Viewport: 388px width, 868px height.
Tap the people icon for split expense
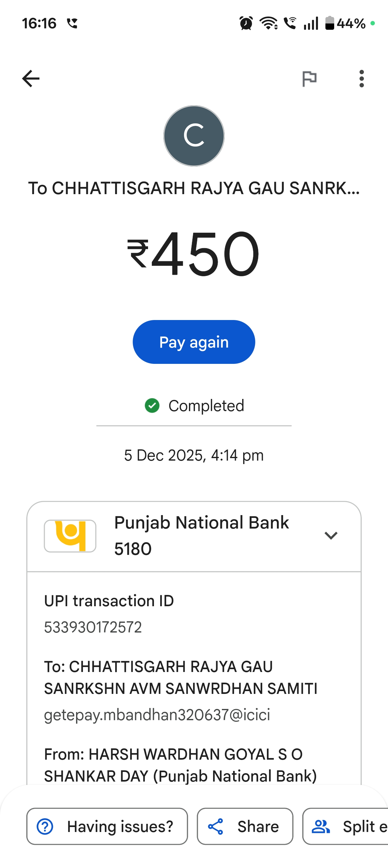(320, 827)
